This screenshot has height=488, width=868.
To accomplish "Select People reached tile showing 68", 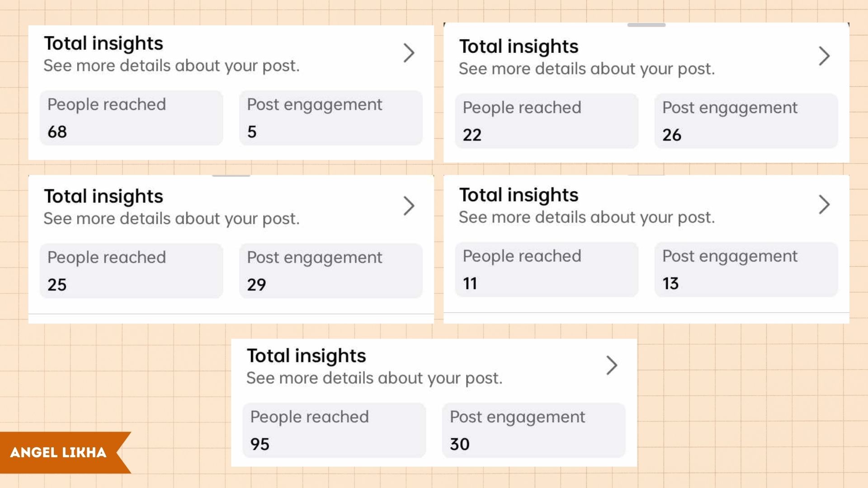I will click(131, 118).
